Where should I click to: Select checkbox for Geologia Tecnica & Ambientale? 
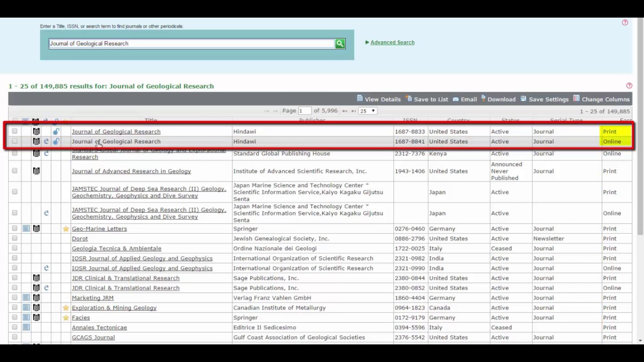(x=15, y=248)
